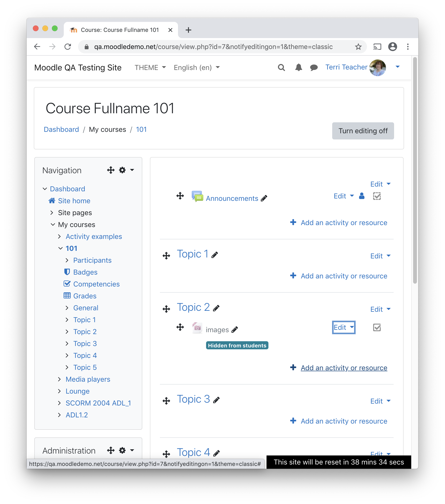The image size is (445, 504).
Task: Open the images activity Edit dropdown
Action: 344,327
